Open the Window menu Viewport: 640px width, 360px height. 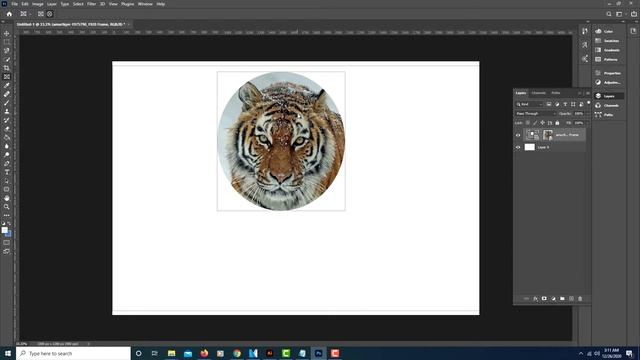point(145,4)
